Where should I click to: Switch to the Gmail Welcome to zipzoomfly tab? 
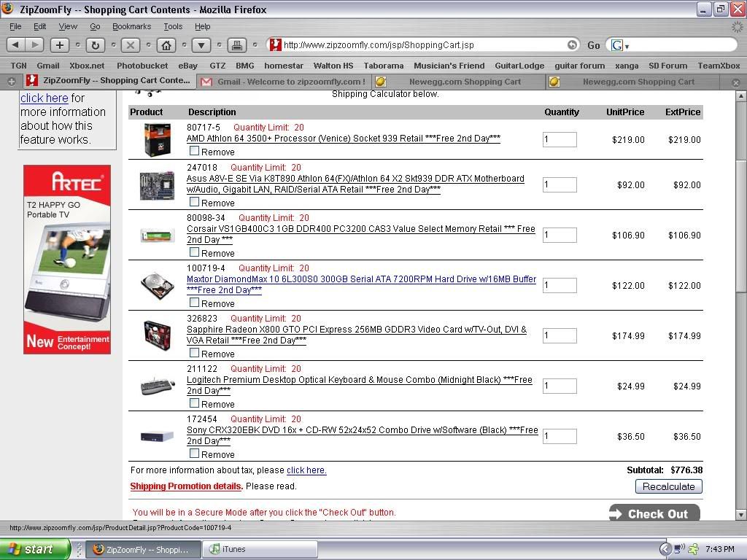(x=284, y=82)
